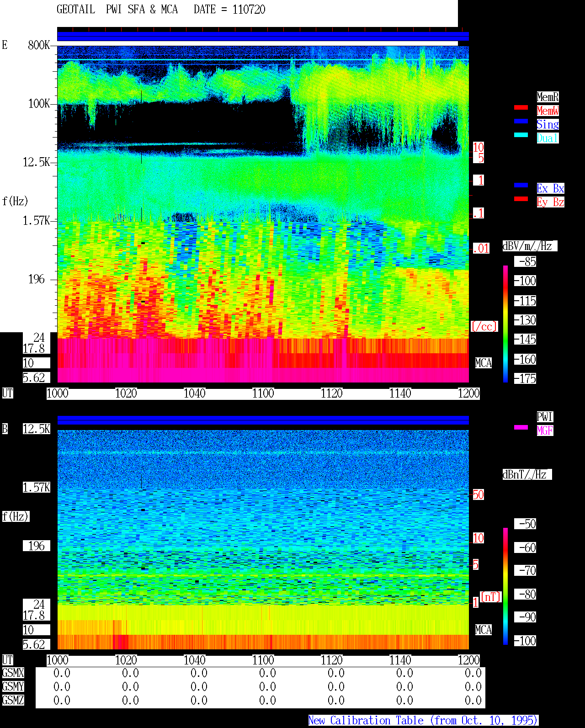Click the GSMZ row label
The image size is (585, 728).
coord(13,701)
